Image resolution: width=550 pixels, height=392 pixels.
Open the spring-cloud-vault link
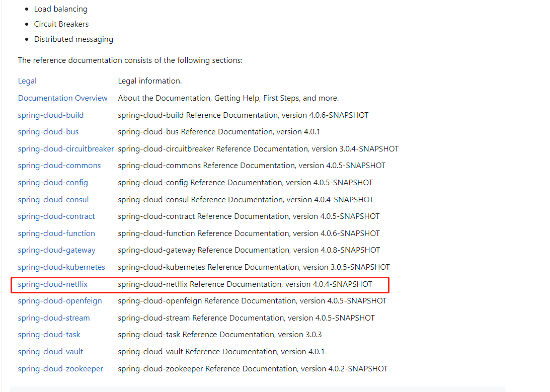pos(50,352)
